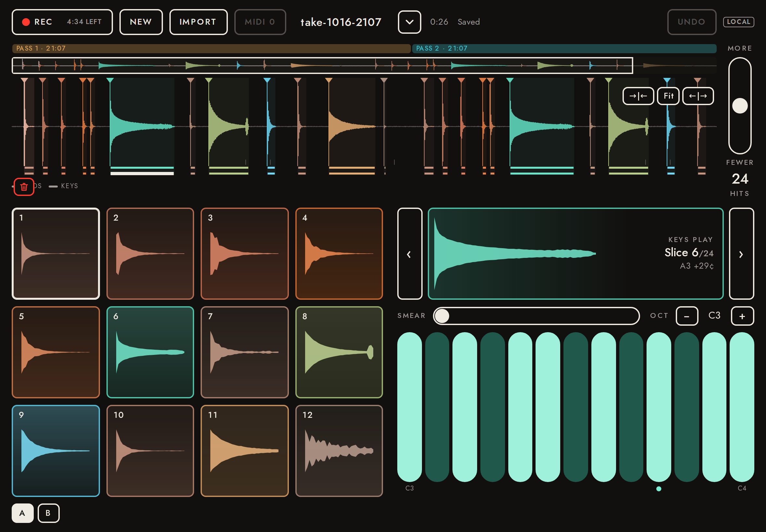Trigger pad 11
This screenshot has height=532, width=766.
[244, 451]
